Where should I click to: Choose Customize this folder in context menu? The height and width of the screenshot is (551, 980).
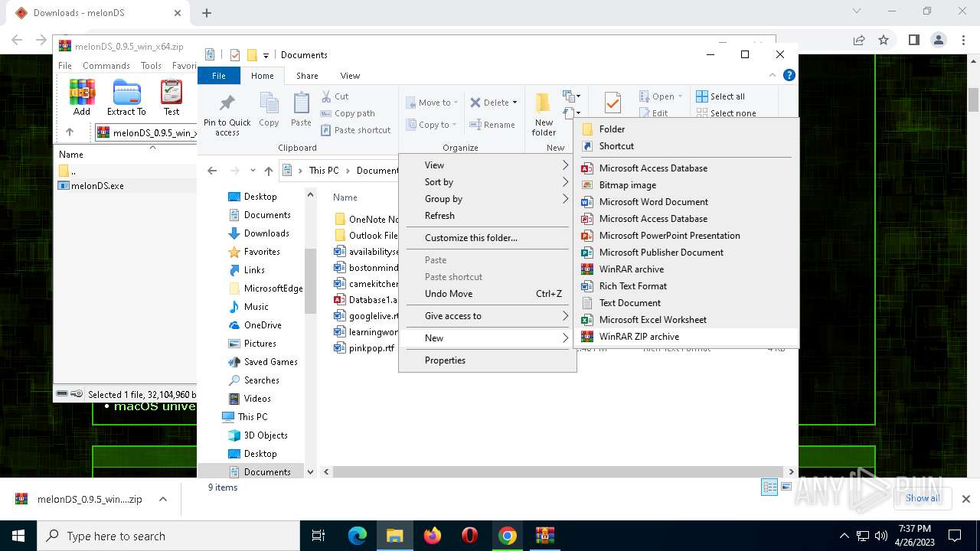point(488,238)
